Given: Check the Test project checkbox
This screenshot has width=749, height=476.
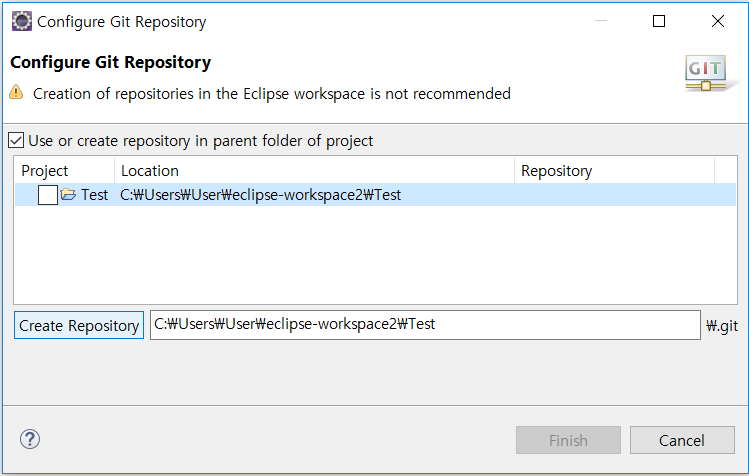Looking at the screenshot, I should 48,195.
